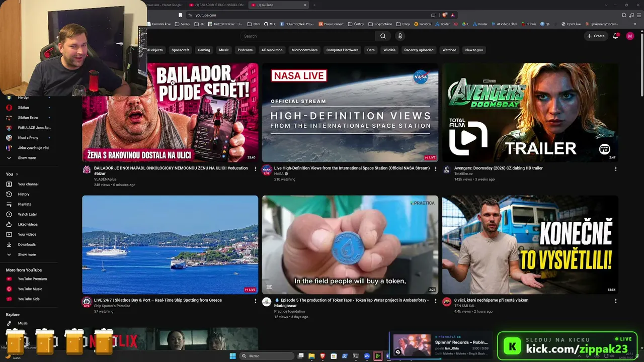This screenshot has height=362, width=644.
Task: Click the YouTube search input field
Action: (308, 36)
